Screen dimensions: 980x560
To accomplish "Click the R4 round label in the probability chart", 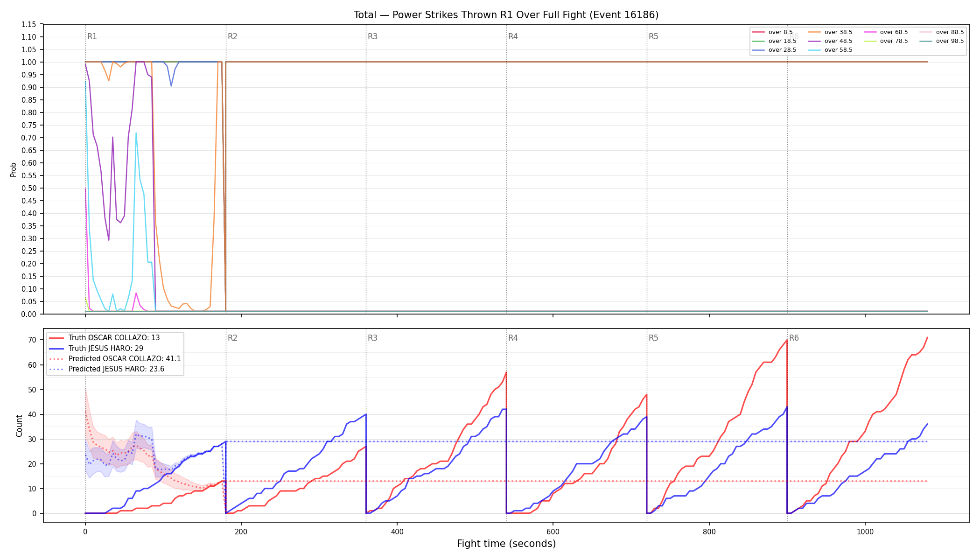I will [513, 36].
